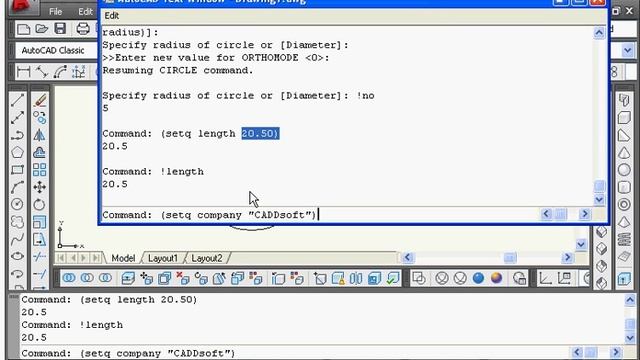Select the Arc Length dimension tool

point(60,72)
